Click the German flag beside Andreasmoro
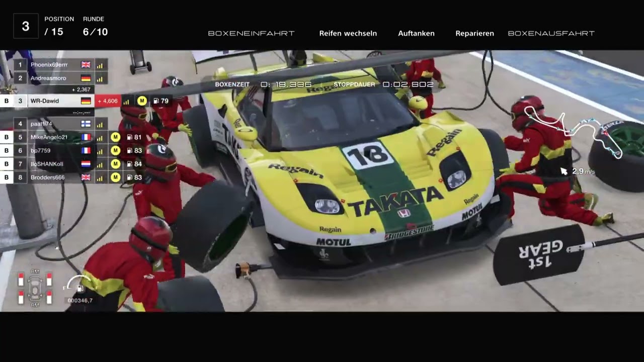This screenshot has height=362, width=644. tap(86, 78)
